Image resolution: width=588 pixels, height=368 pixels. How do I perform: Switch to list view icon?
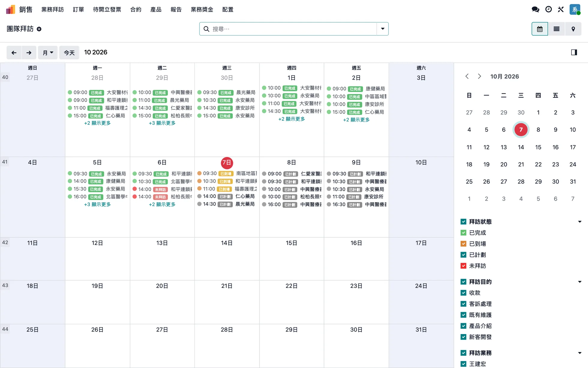point(556,29)
